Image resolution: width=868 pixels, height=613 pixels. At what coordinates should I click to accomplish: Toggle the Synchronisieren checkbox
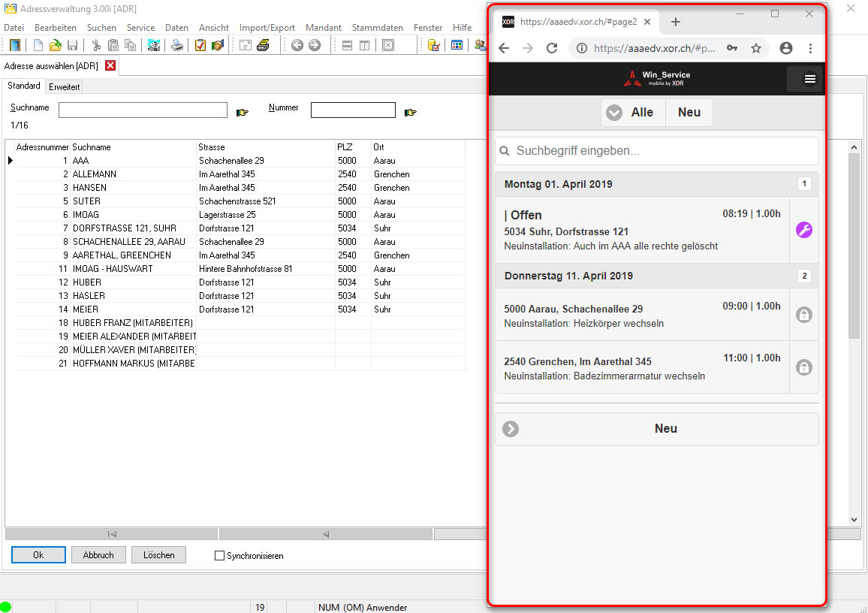(219, 555)
